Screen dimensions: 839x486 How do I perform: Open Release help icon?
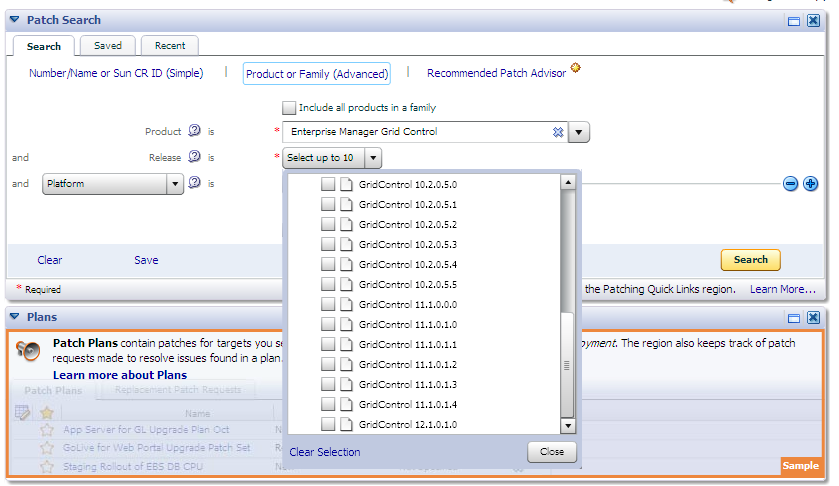195,156
